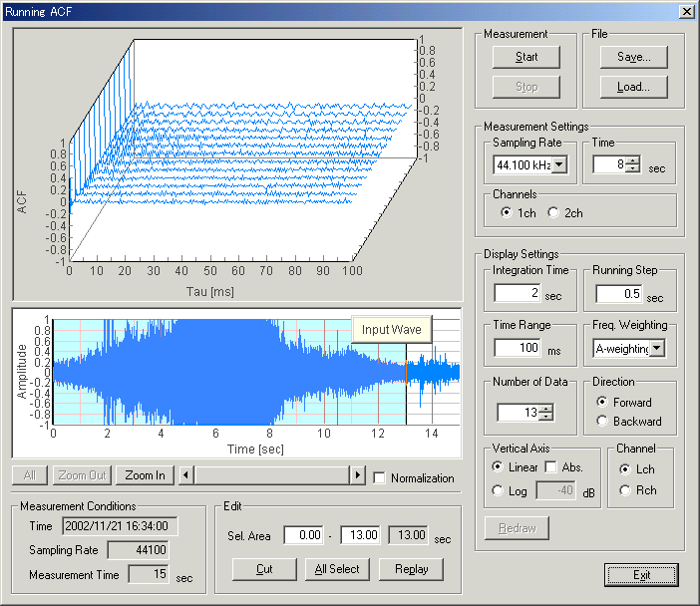Expand the Freq. Weighting dropdown
The image size is (700, 606).
point(657,348)
